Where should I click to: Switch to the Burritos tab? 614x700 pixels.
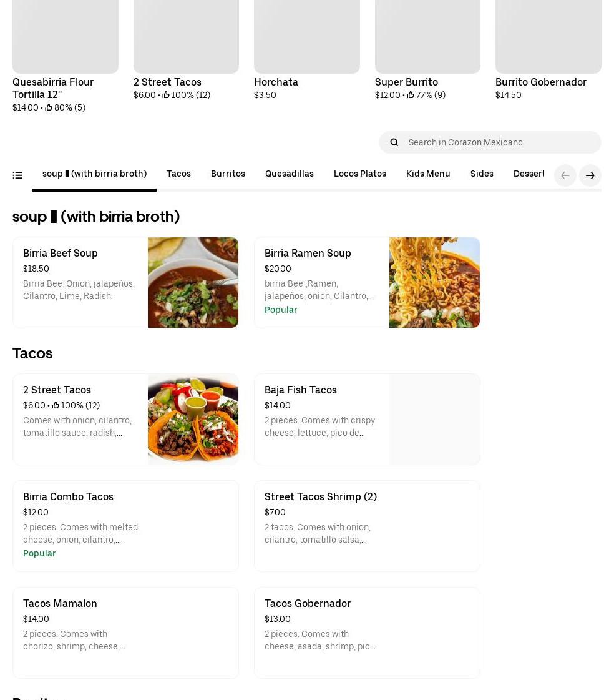tap(228, 174)
